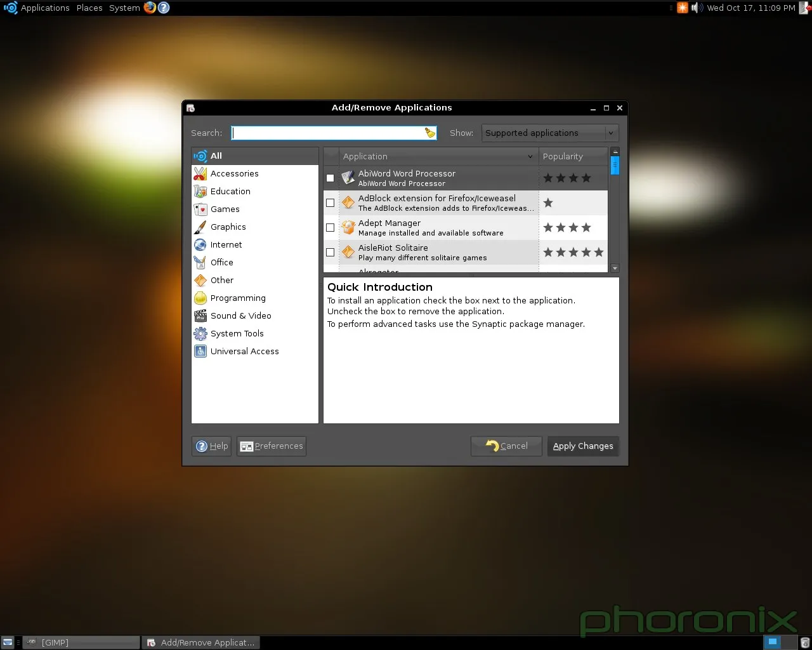Choose the Education category icon

pos(200,192)
